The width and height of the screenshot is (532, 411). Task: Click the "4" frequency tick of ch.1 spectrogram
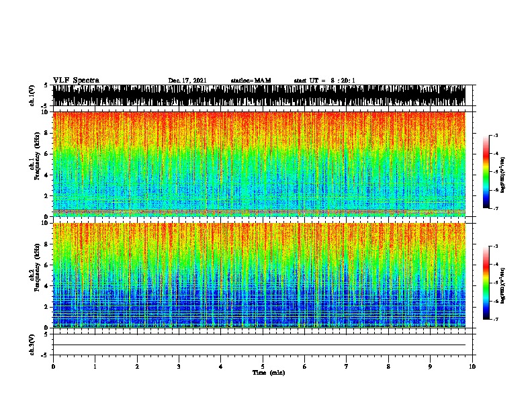pos(46,175)
